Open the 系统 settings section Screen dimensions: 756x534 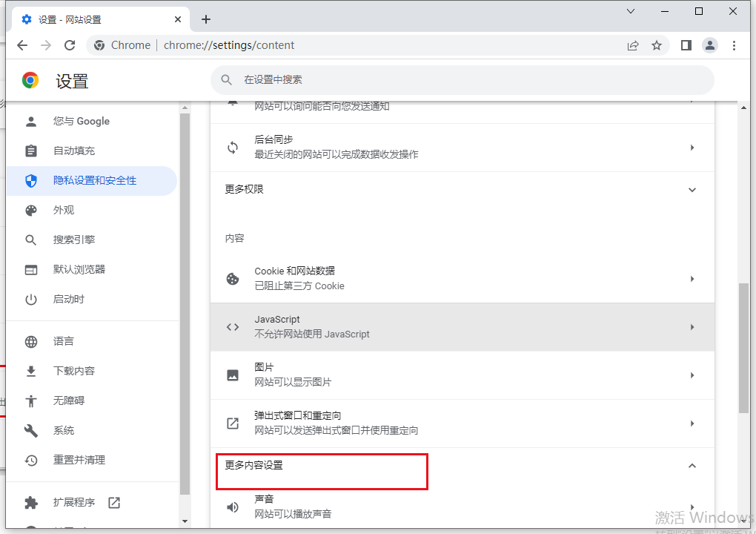pos(92,430)
